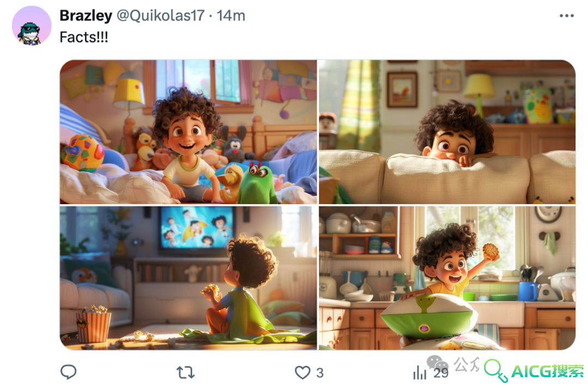This screenshot has width=588, height=388.
Task: Open the @Quikolas17 handle link
Action: [161, 16]
